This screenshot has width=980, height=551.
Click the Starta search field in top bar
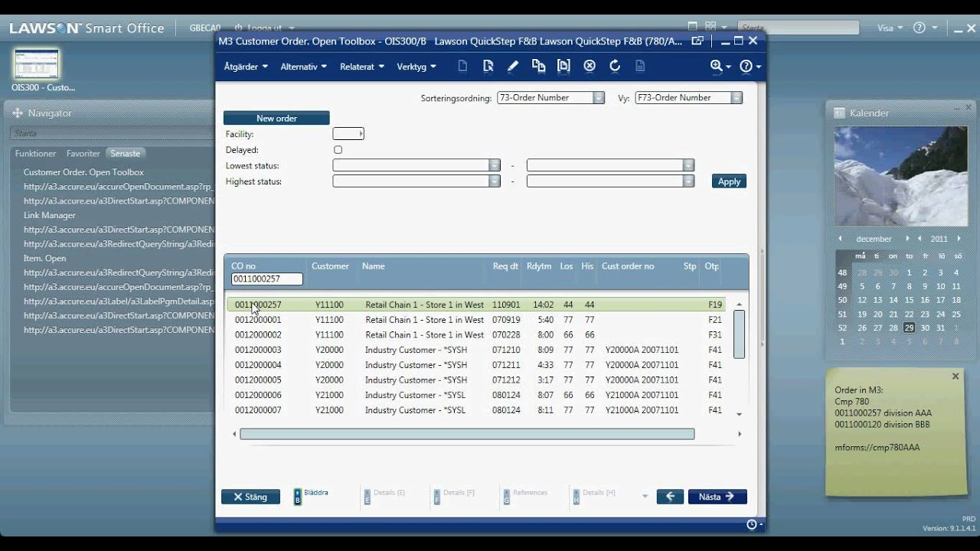pyautogui.click(x=799, y=28)
